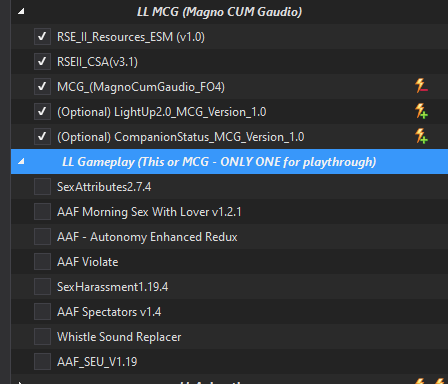Screen dimensions: 448x384
Task: Select the AAF Violate mod name
Action: pos(88,262)
